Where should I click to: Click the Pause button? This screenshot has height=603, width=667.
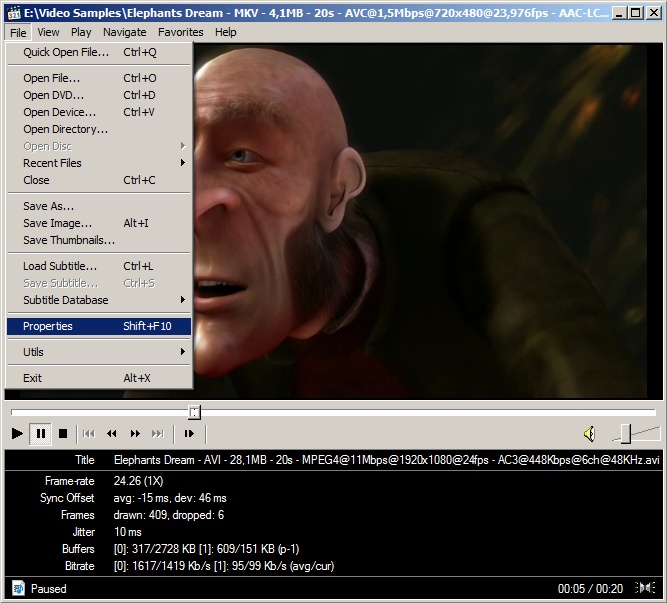41,434
